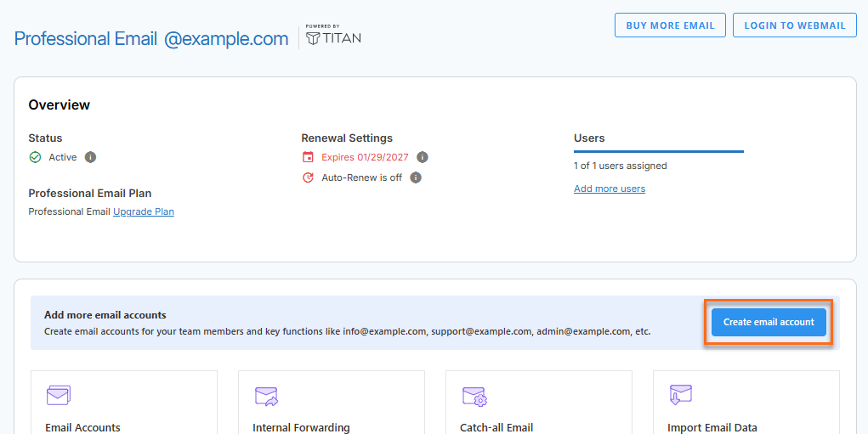The image size is (868, 434).
Task: Click the blue Users progress bar
Action: [x=659, y=151]
